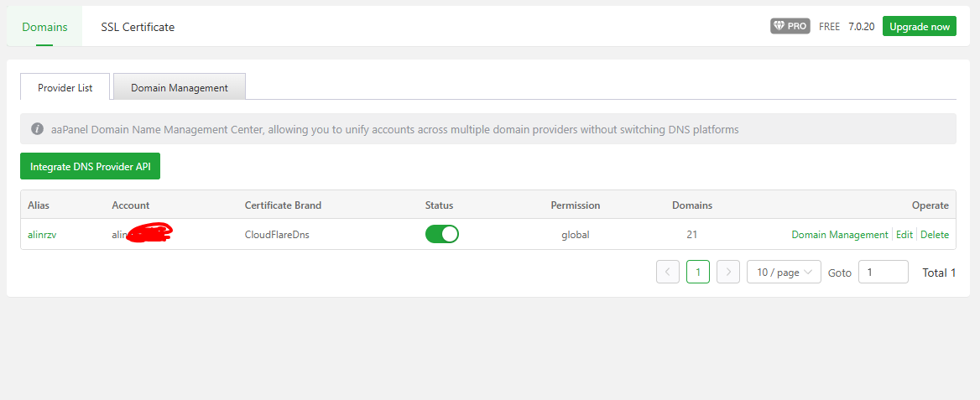Click Integrate DNS Provider API button
Viewport: 980px width, 400px height.
[x=90, y=166]
